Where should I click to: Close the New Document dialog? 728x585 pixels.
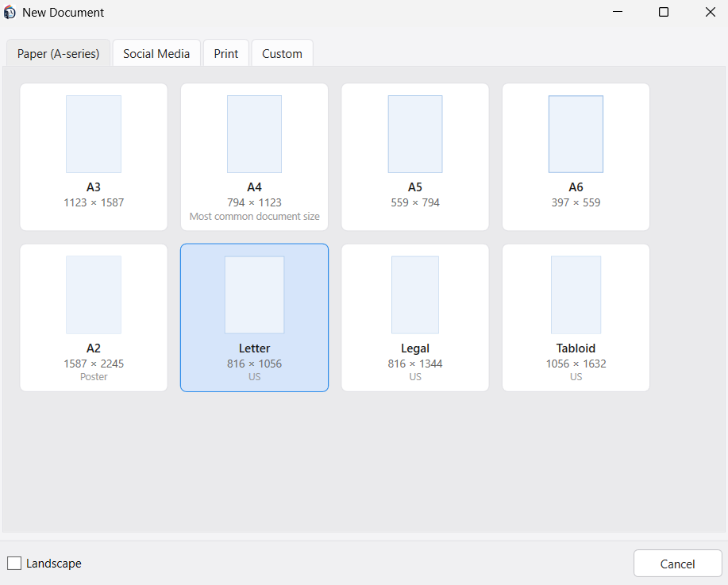tap(711, 12)
